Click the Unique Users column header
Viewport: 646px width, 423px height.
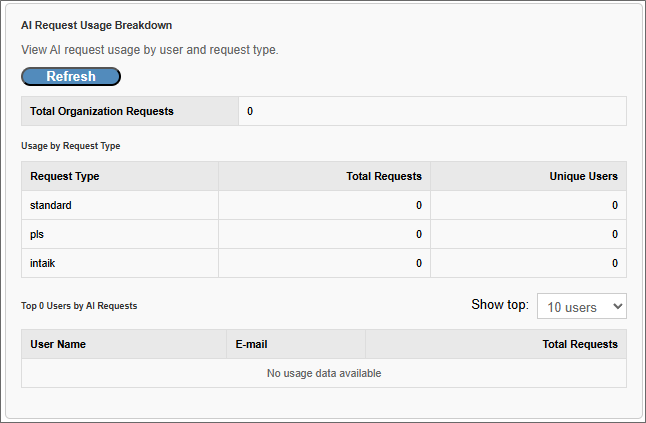[583, 176]
